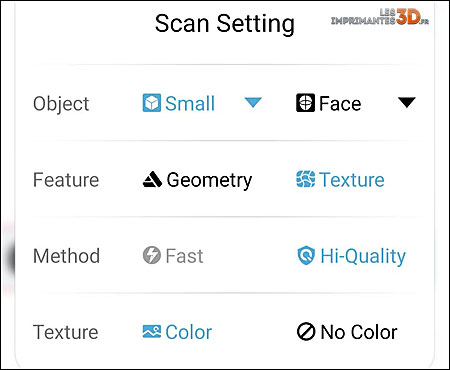The width and height of the screenshot is (450, 370).
Task: Click the Geometry triangle icon
Action: click(x=152, y=179)
